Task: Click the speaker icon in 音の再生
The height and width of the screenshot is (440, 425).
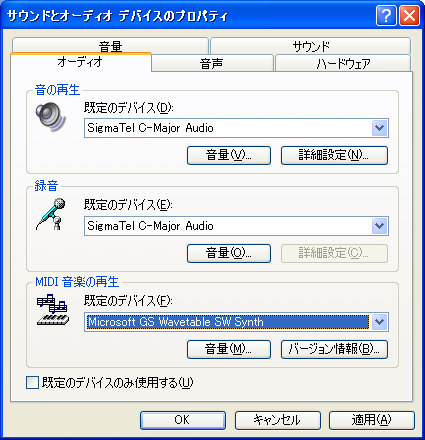Action: 51,117
